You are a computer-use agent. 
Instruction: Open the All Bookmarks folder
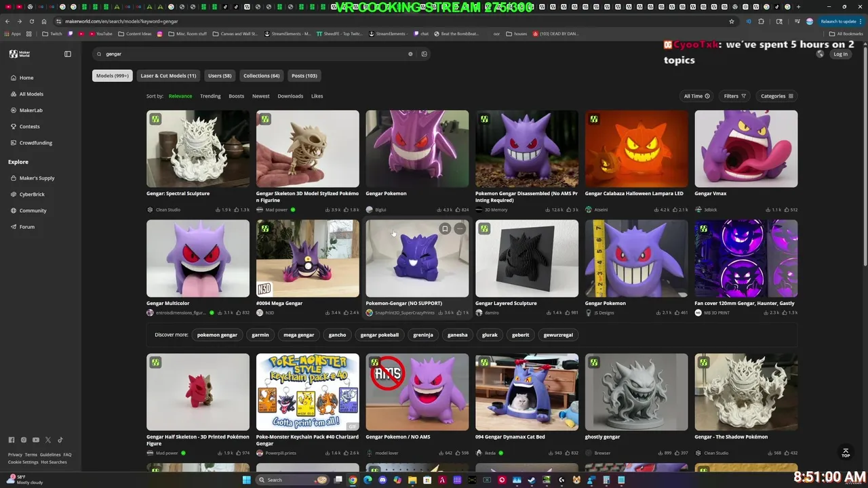[x=846, y=34]
